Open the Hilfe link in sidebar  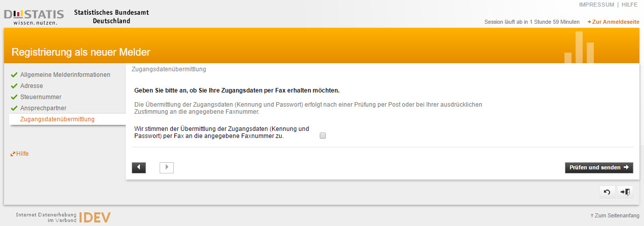pyautogui.click(x=20, y=154)
